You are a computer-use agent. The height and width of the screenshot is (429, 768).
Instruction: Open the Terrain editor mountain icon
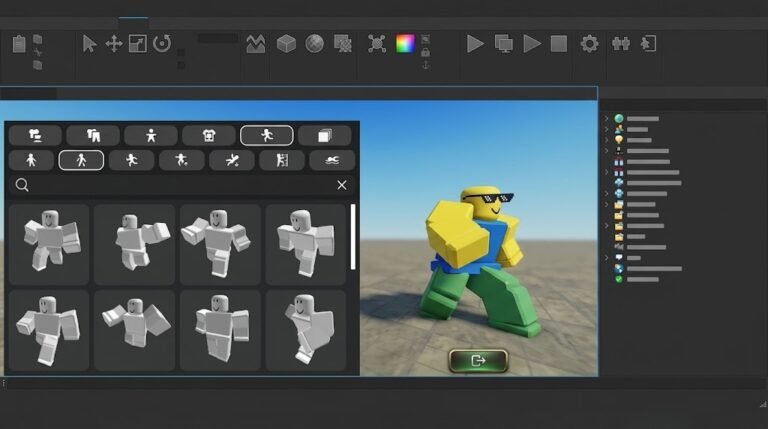(x=256, y=44)
